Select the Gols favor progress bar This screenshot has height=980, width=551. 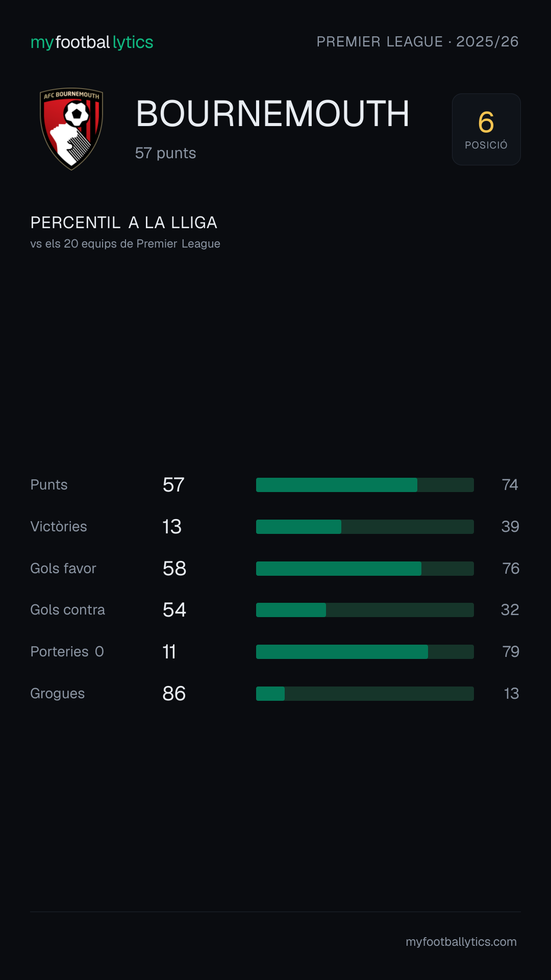[365, 569]
